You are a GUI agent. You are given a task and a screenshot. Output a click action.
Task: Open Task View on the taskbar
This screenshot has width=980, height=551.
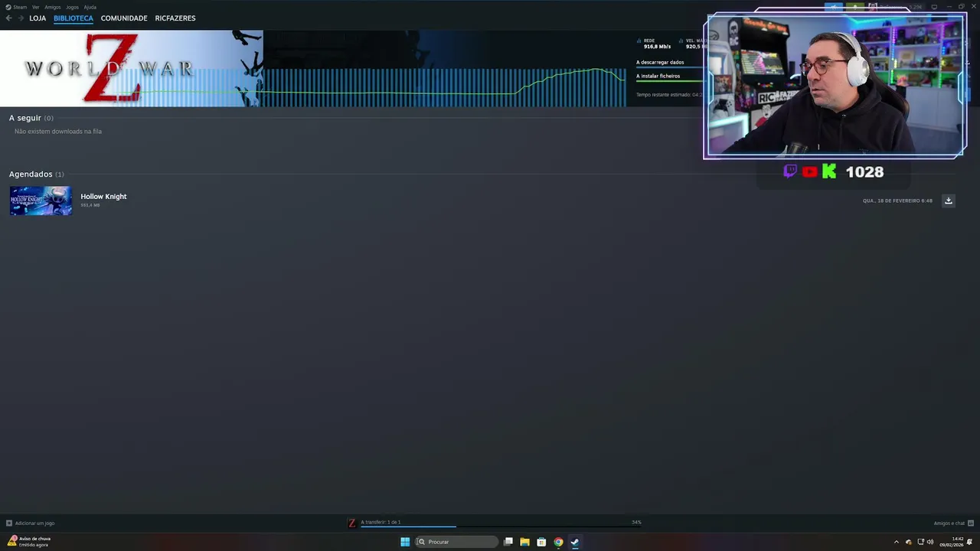pyautogui.click(x=508, y=542)
